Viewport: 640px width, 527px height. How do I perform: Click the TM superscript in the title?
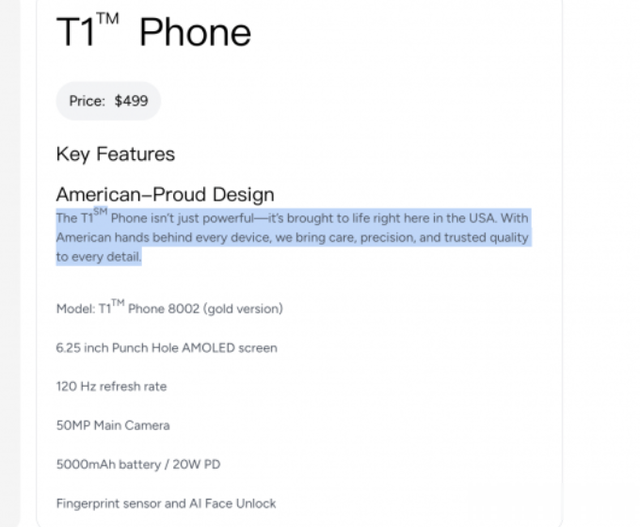click(x=108, y=19)
